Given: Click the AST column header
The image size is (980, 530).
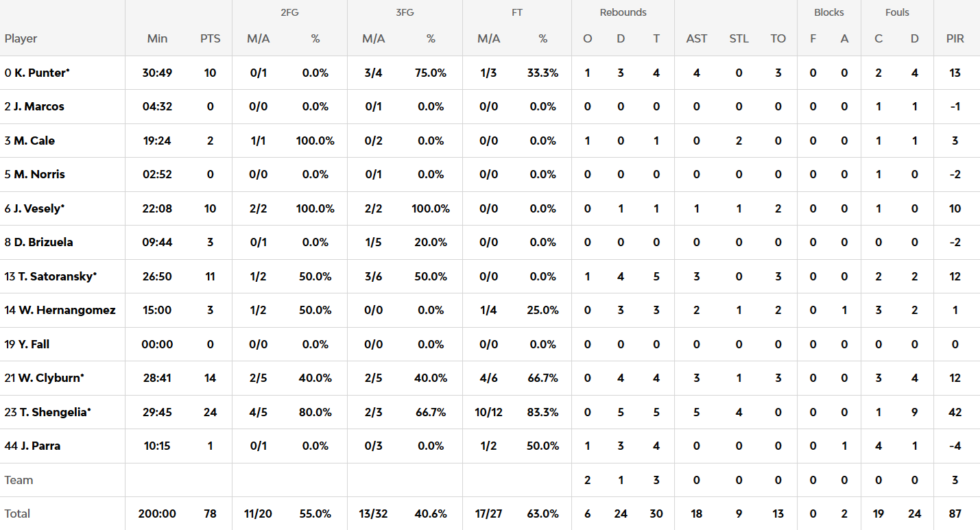Looking at the screenshot, I should pos(696,38).
